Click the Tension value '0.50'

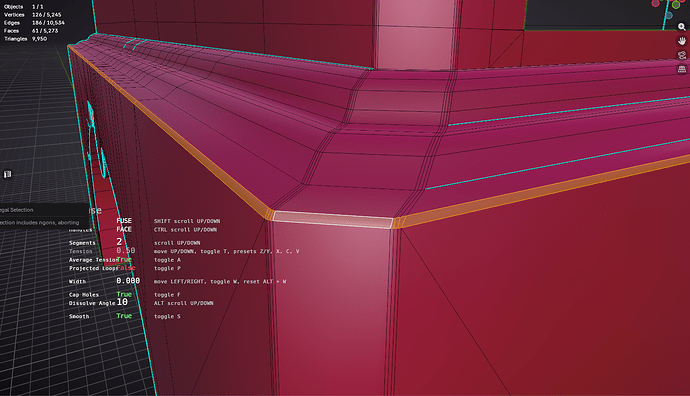click(x=126, y=250)
